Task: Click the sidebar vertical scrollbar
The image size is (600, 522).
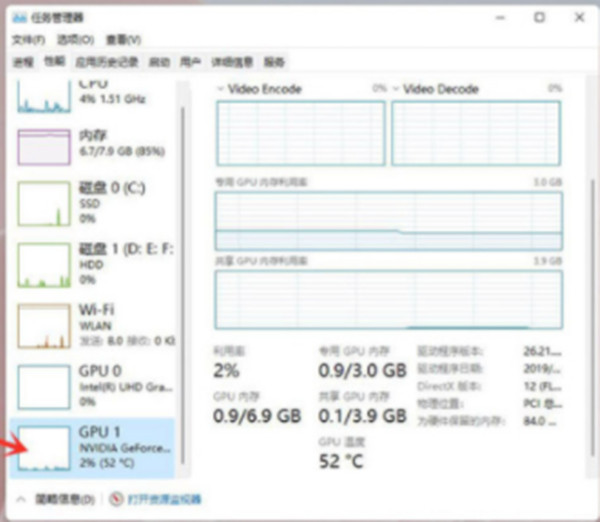Action: (183, 285)
